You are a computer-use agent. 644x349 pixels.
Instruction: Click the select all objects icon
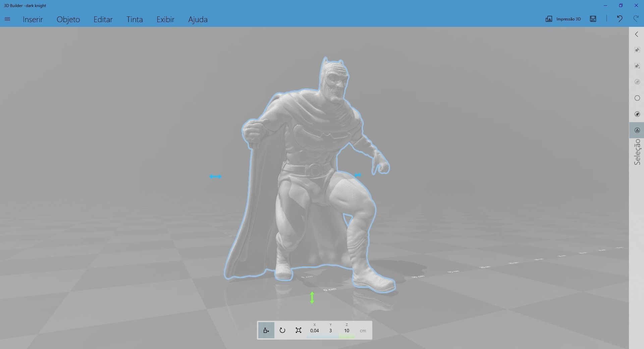[637, 114]
